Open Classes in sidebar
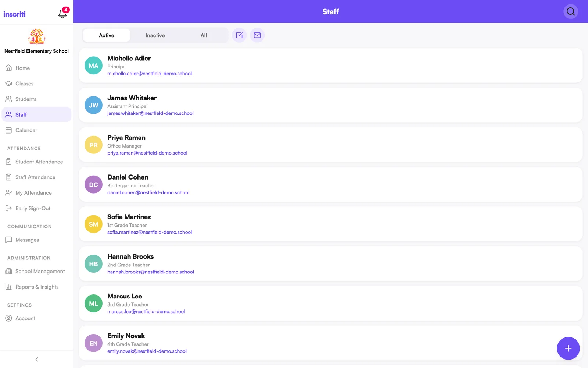This screenshot has height=368, width=588. click(x=37, y=84)
